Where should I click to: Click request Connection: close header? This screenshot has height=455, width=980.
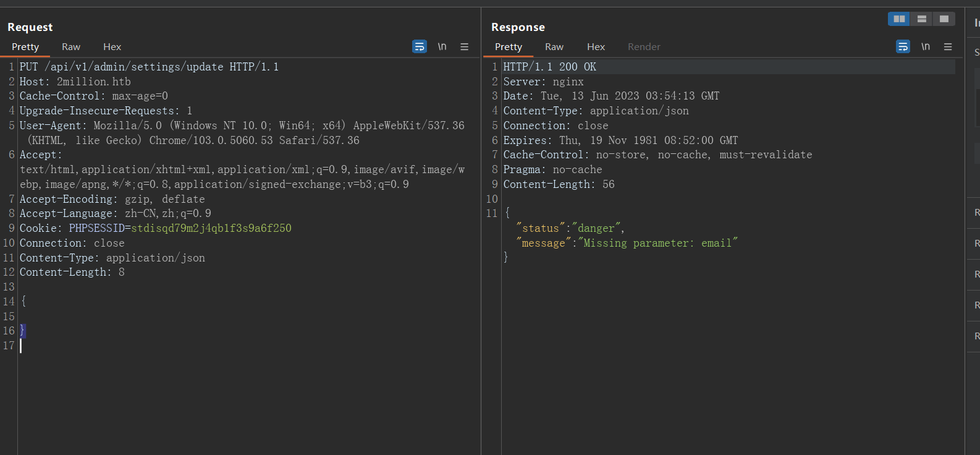click(x=72, y=243)
